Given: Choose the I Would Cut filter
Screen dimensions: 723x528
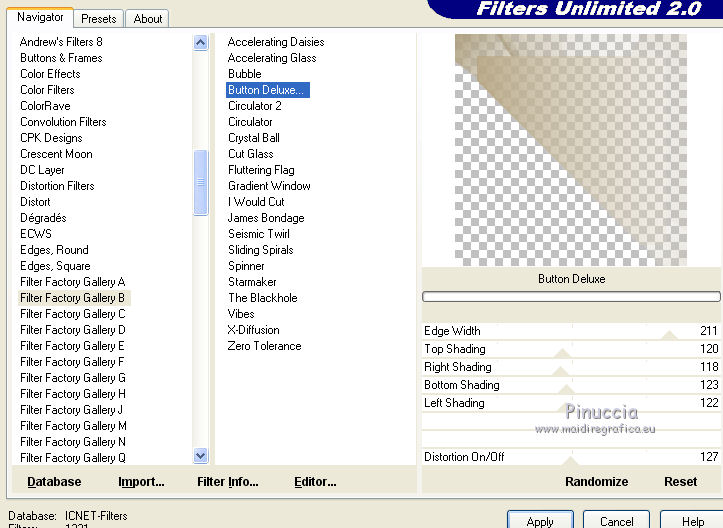Looking at the screenshot, I should (256, 202).
